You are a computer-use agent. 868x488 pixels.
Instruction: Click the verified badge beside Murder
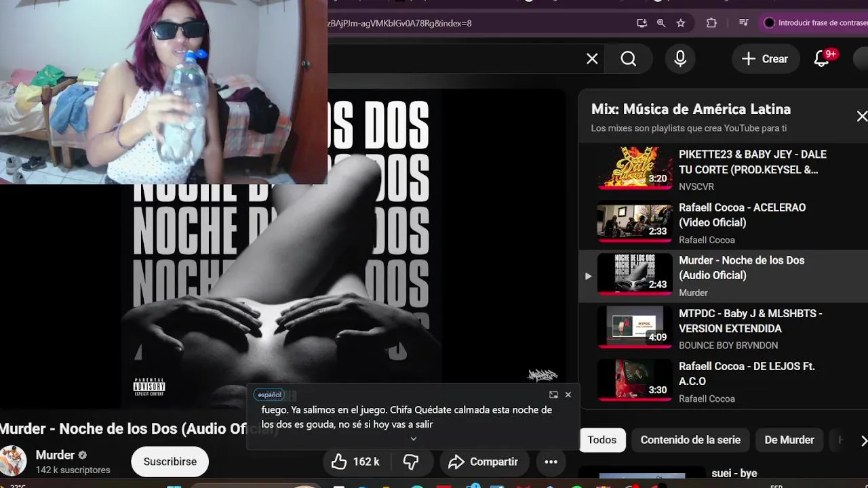[x=83, y=455]
